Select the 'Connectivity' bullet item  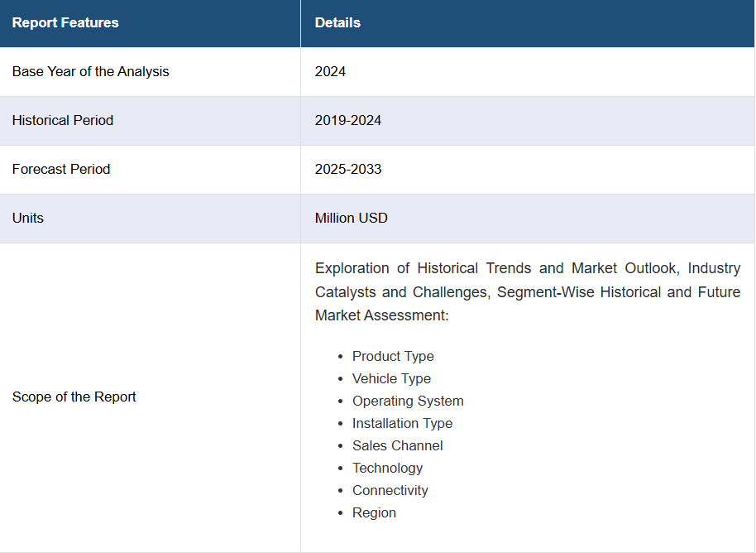click(390, 490)
